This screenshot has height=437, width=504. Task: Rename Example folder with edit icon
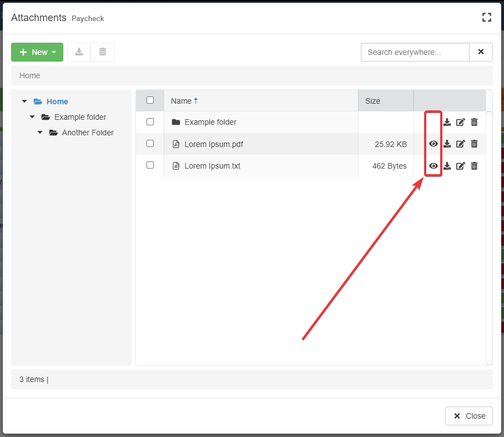point(460,122)
